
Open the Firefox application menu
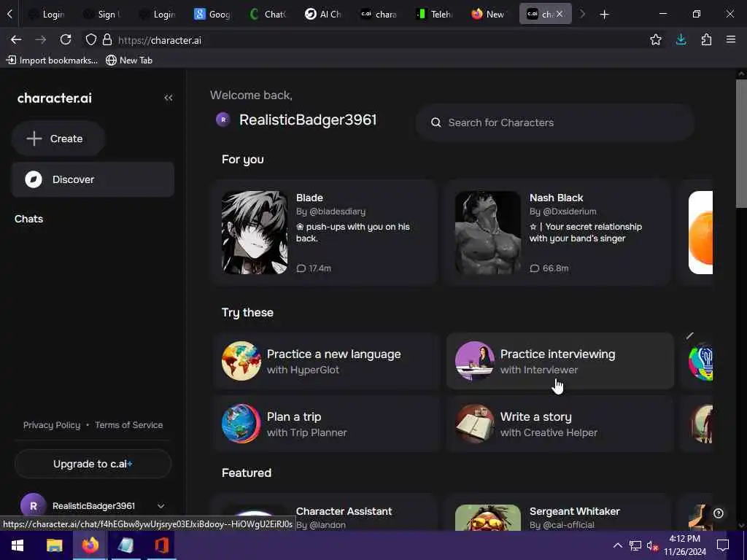point(731,40)
